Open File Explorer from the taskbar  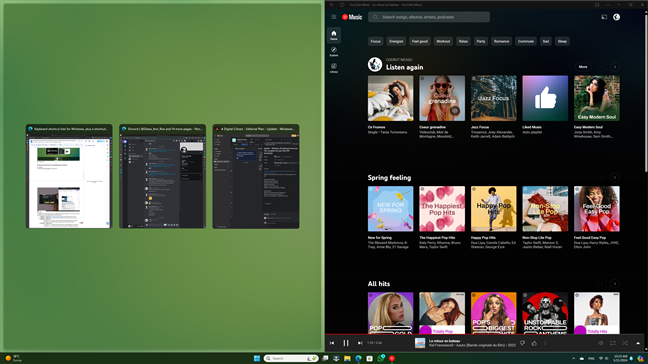pyautogui.click(x=347, y=358)
